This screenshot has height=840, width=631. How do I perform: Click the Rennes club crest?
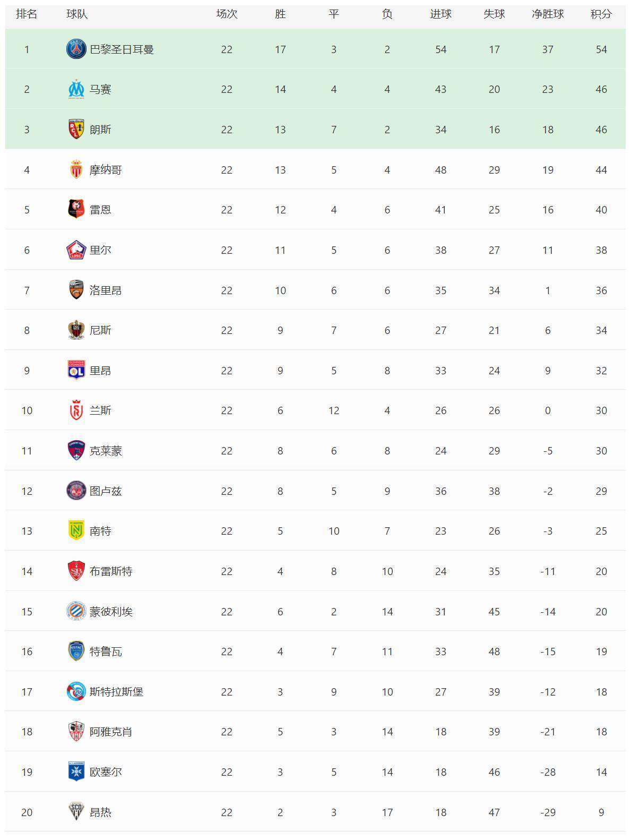(x=76, y=210)
